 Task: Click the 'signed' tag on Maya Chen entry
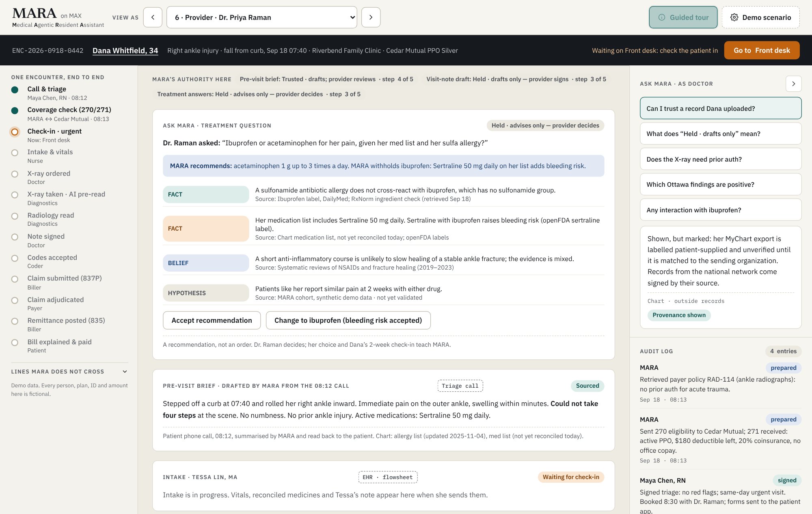click(x=787, y=480)
